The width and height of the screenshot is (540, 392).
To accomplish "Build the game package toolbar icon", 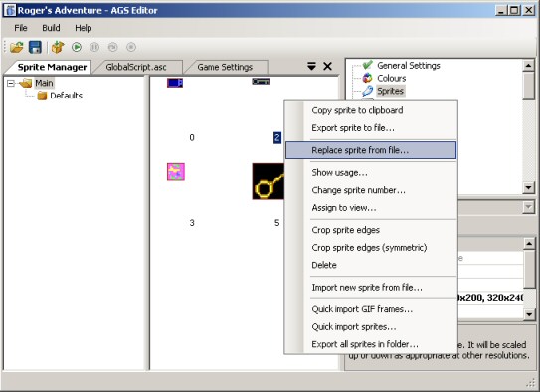I will tap(58, 47).
